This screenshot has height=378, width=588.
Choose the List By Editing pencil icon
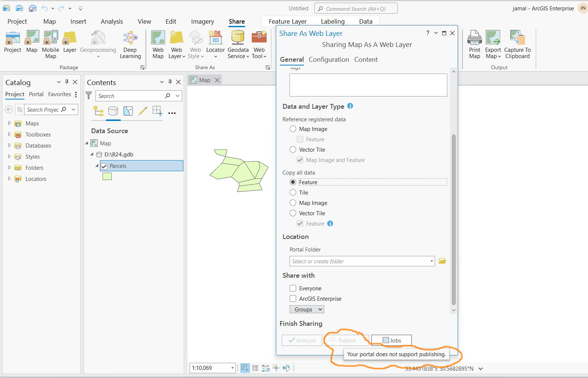(143, 111)
